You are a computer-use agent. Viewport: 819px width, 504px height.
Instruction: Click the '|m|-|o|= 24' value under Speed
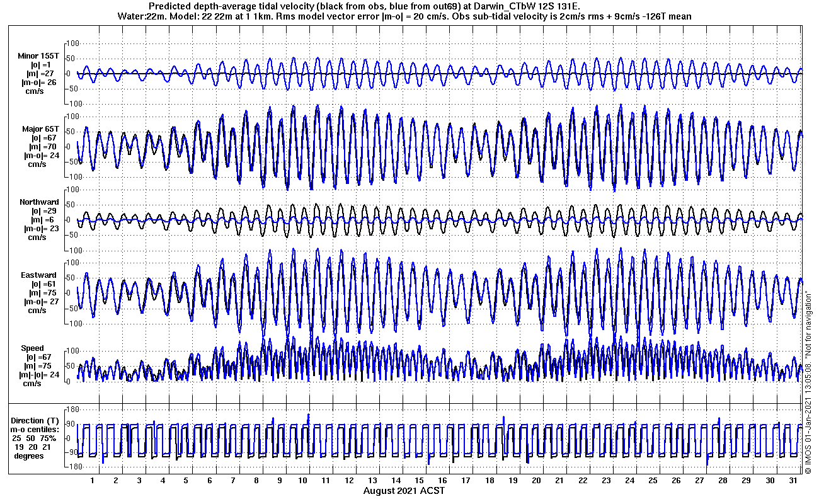pyautogui.click(x=39, y=375)
